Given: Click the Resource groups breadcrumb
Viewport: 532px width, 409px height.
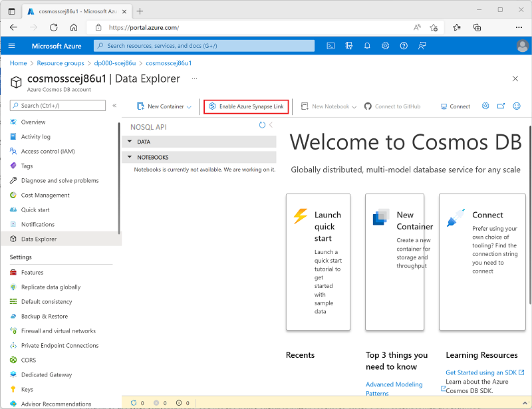Looking at the screenshot, I should pos(61,63).
